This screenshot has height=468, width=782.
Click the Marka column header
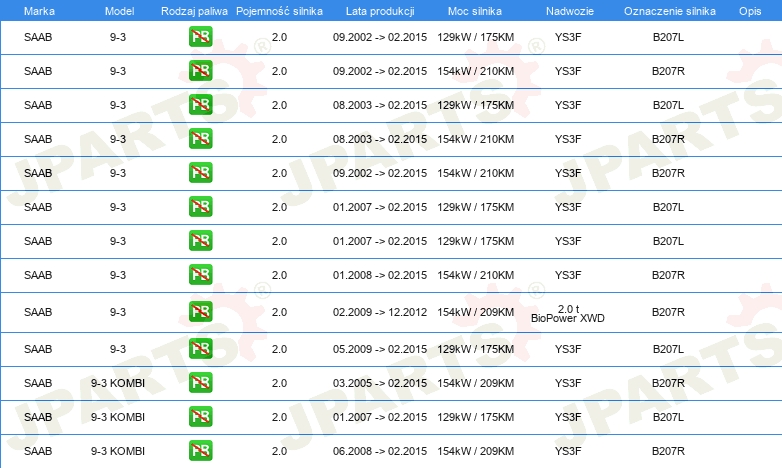coord(39,11)
